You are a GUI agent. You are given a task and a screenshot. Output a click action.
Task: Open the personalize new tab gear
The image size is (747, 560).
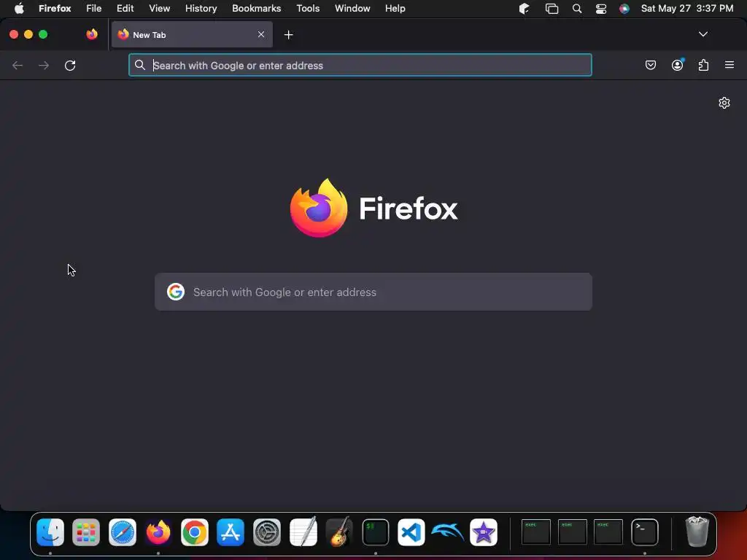click(724, 103)
